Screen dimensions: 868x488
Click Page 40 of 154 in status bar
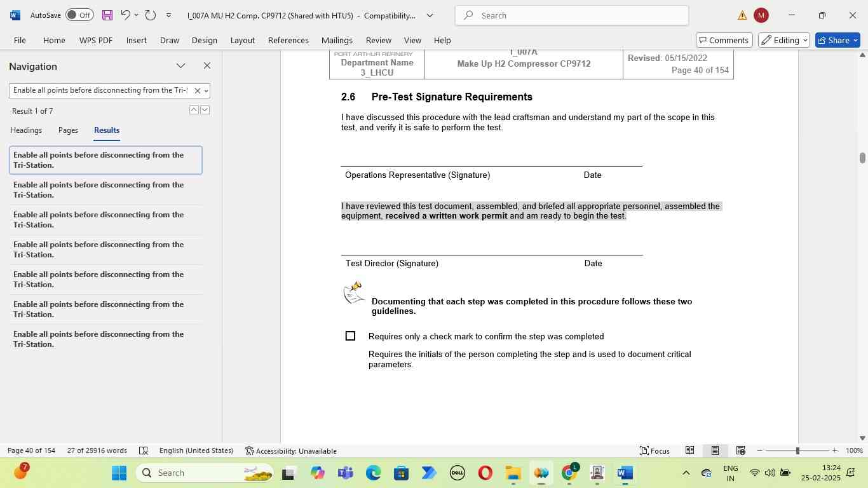click(x=31, y=451)
